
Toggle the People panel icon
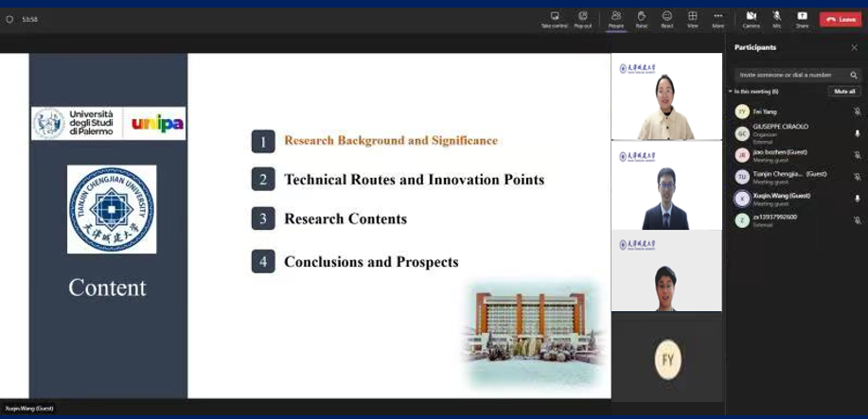click(x=616, y=17)
